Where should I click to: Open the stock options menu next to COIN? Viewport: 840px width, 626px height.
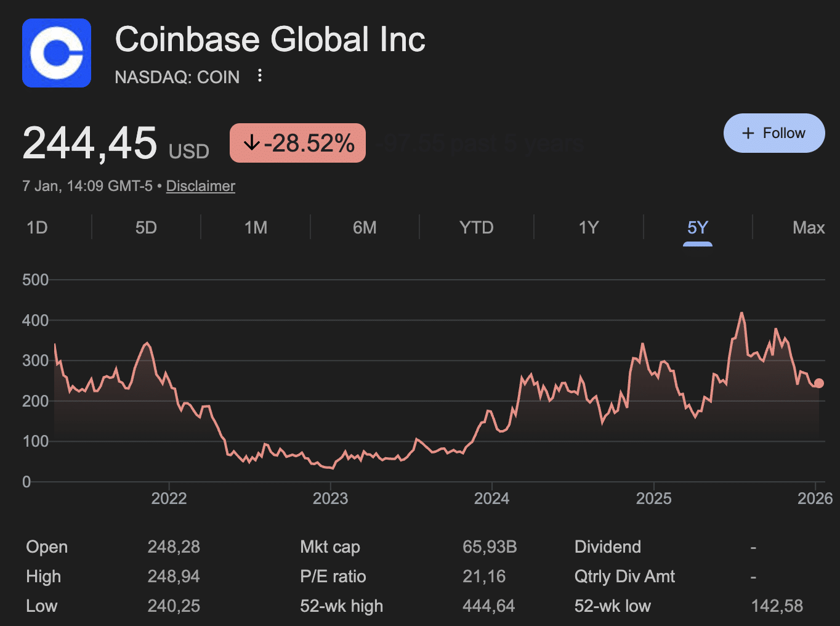[259, 75]
